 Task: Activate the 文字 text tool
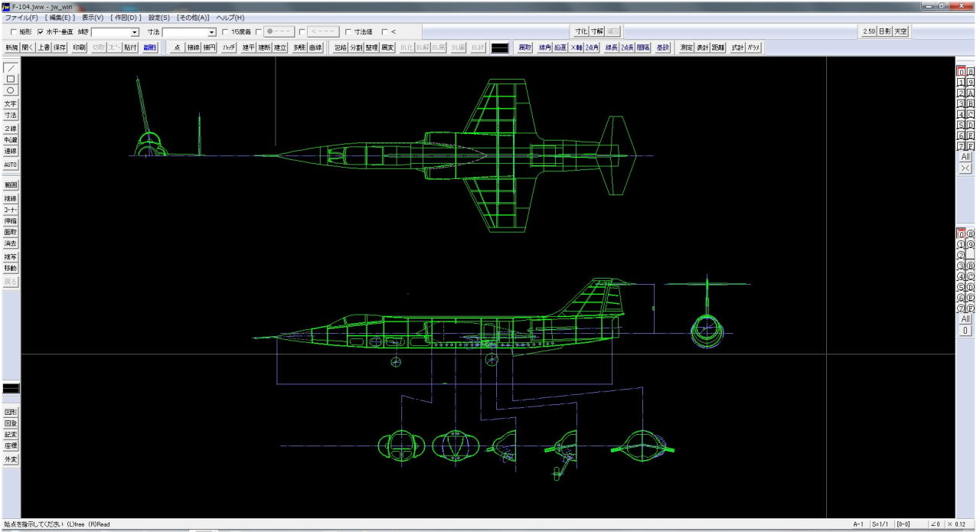(11, 103)
